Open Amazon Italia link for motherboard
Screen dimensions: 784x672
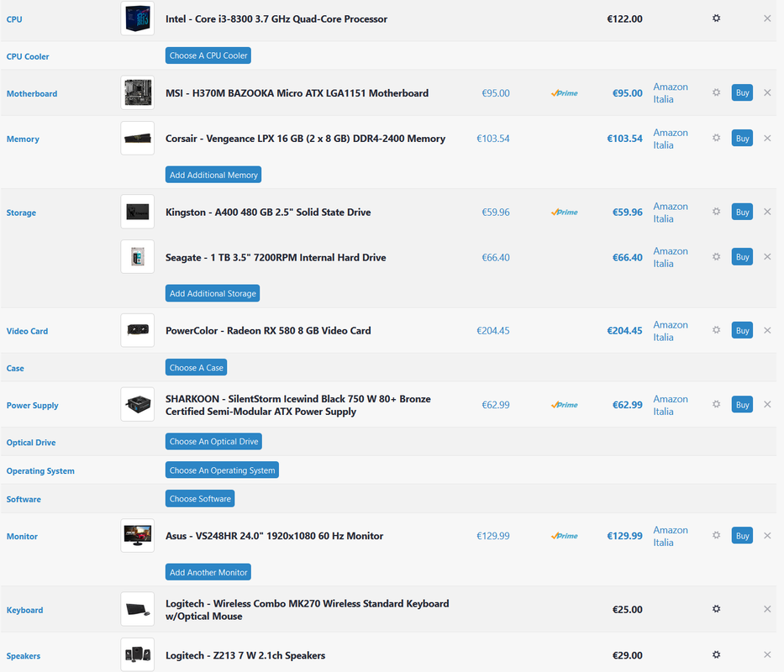click(671, 93)
